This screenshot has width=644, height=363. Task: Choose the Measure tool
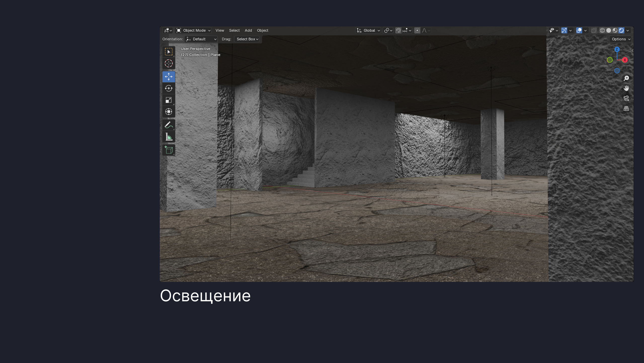[169, 137]
